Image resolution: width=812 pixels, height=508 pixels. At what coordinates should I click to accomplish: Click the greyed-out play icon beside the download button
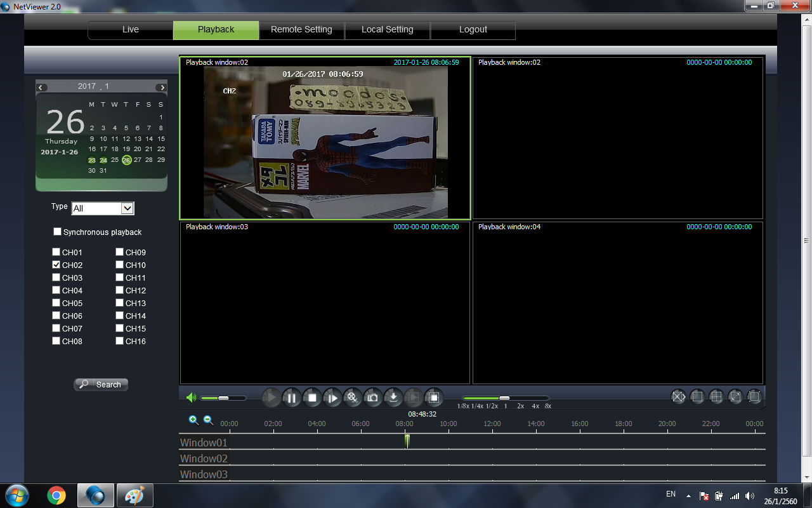coord(413,398)
